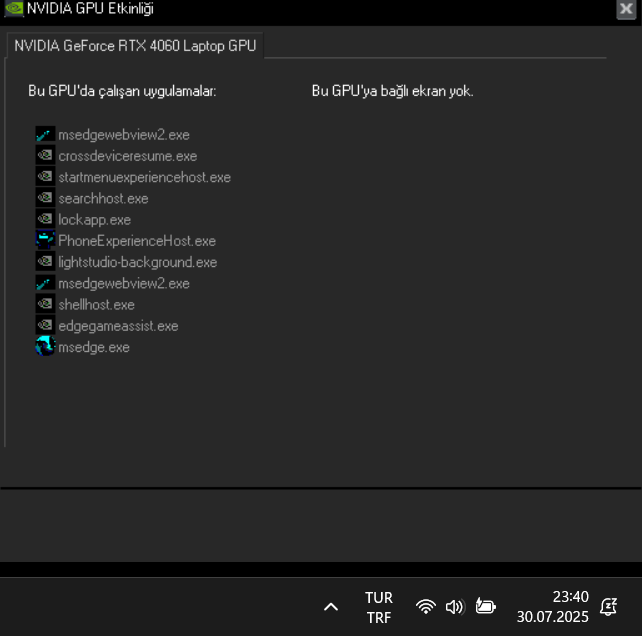Click the first msedgewebview2.exe icon at the top of the list

(x=45, y=134)
